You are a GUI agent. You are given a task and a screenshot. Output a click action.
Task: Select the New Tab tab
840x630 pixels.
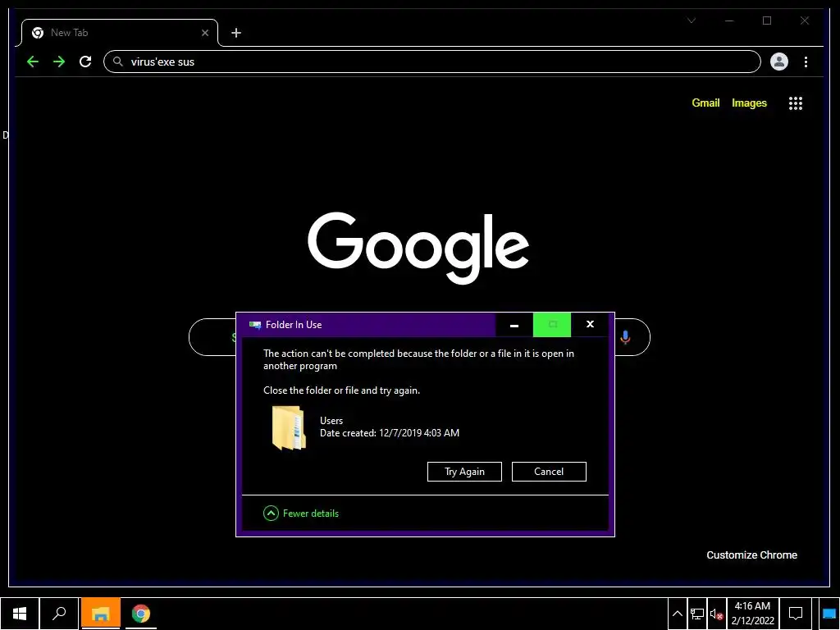[120, 33]
